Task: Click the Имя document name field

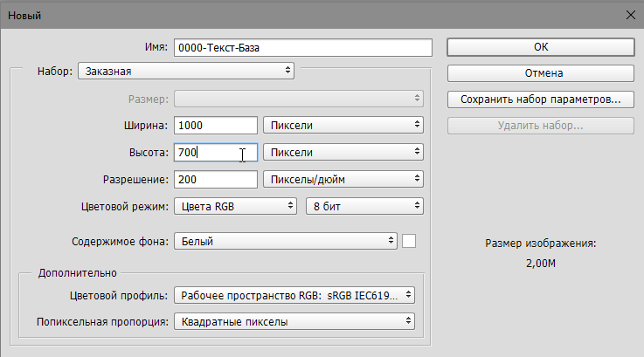Action: [x=303, y=48]
